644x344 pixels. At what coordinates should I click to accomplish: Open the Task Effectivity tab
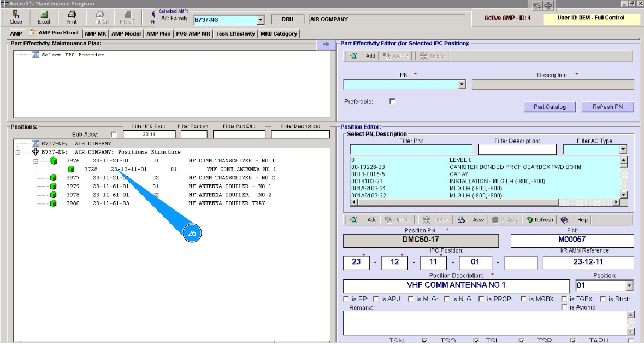click(x=235, y=33)
